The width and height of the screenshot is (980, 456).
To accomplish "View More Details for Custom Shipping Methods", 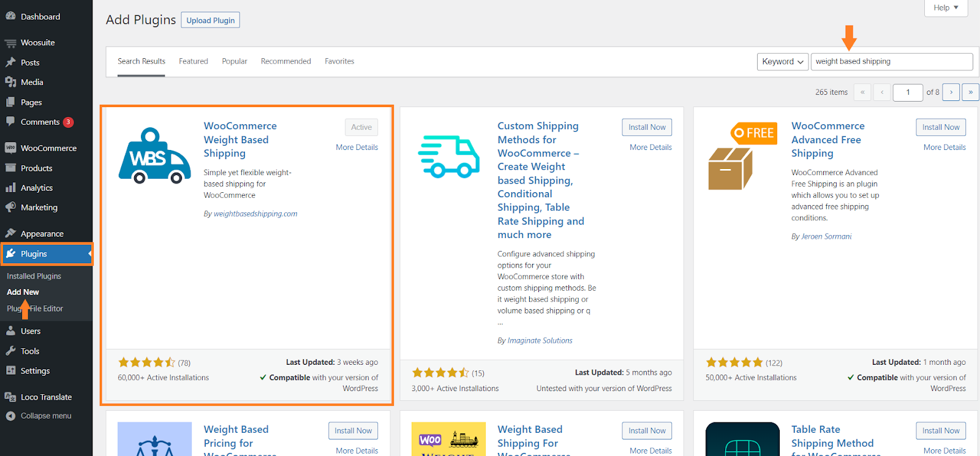I will point(651,148).
